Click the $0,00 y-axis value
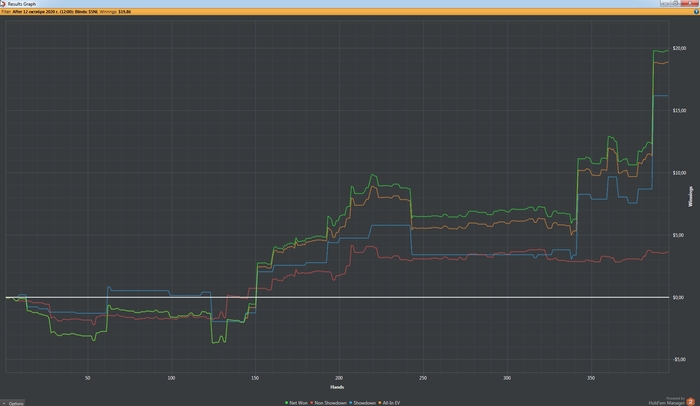This screenshot has height=406, width=700. click(678, 297)
